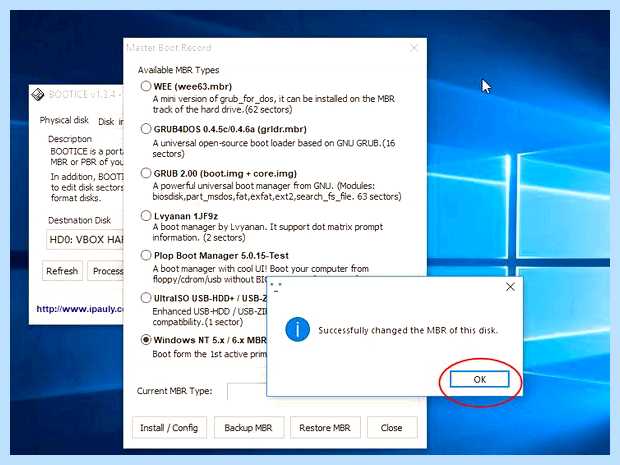Select the WEE (wee63.mbr) radio button
Screen dimensions: 620x465
[x=146, y=86]
